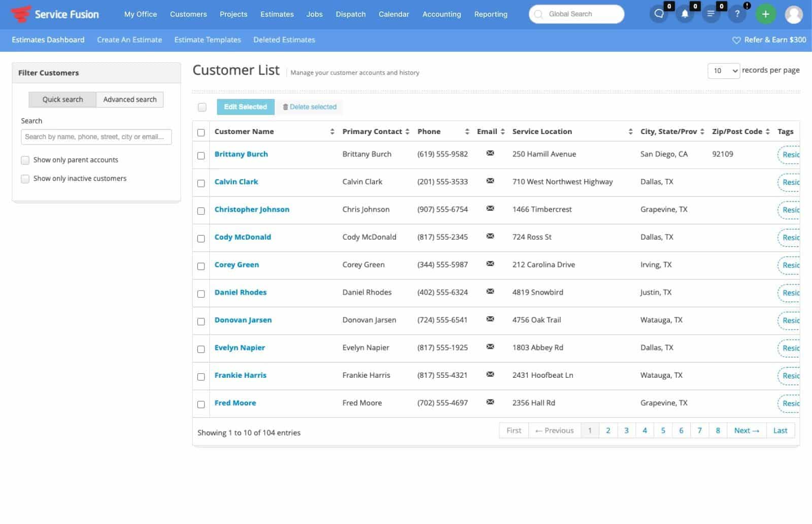Open the Accounting menu

pyautogui.click(x=441, y=14)
